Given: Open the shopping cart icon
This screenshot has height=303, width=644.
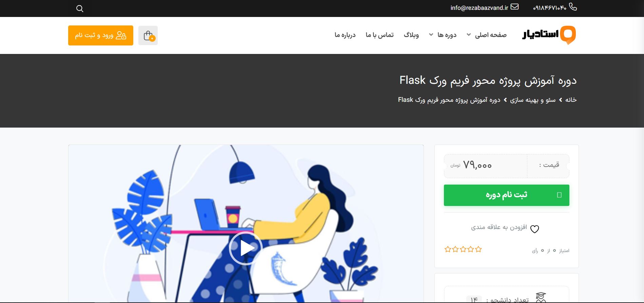Looking at the screenshot, I should [148, 35].
